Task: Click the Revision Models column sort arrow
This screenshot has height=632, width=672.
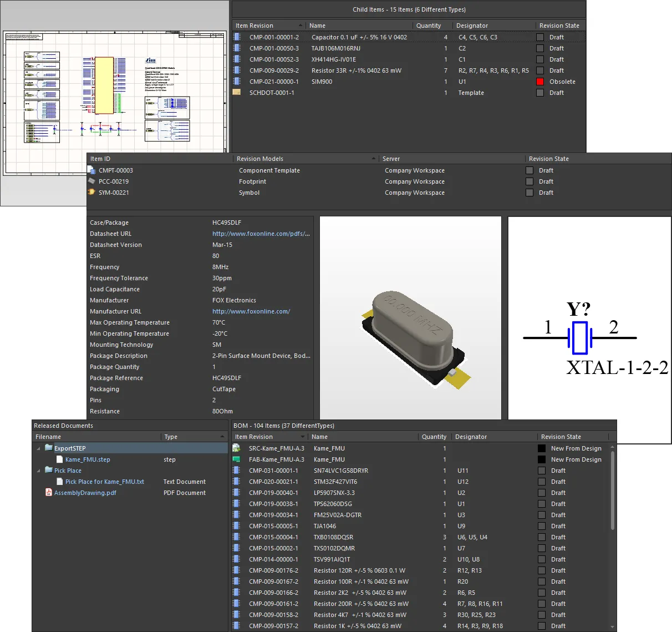Action: (373, 159)
